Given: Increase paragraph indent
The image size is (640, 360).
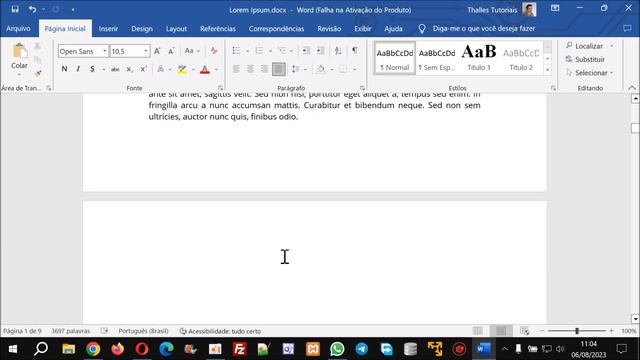Looking at the screenshot, I should point(320,51).
